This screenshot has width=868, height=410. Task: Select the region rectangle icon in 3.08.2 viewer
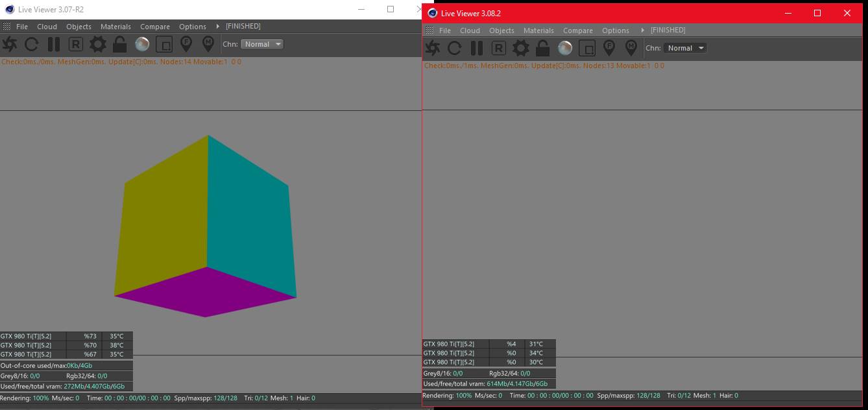pyautogui.click(x=587, y=48)
